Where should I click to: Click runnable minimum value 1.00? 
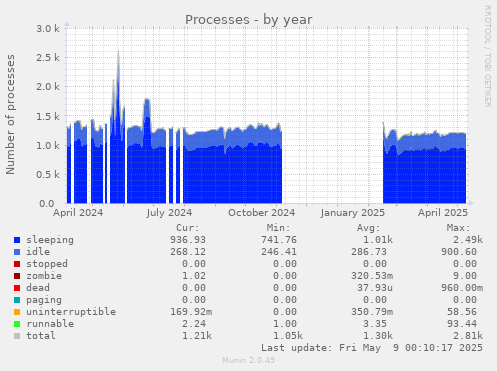pyautogui.click(x=285, y=324)
